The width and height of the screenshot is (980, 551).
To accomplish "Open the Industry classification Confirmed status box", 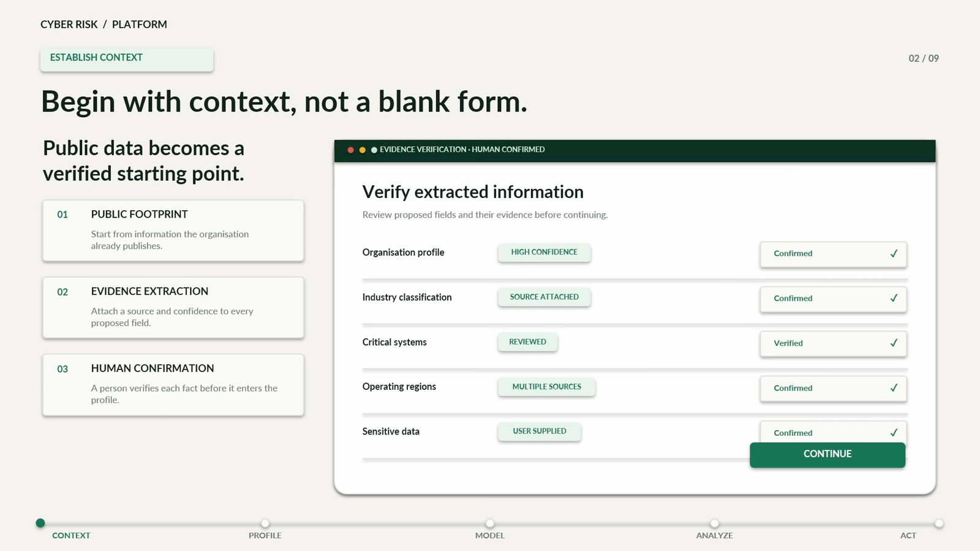I will pos(833,298).
